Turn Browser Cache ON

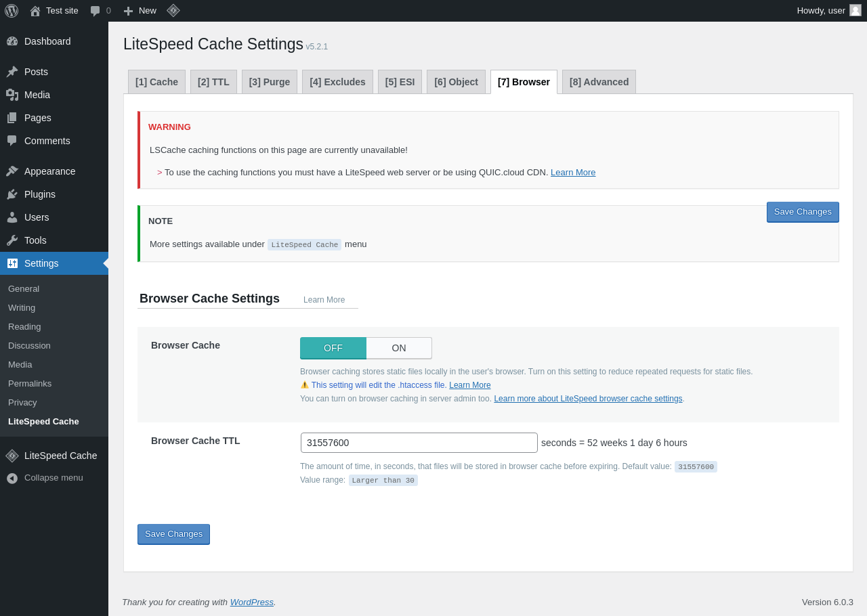click(399, 348)
